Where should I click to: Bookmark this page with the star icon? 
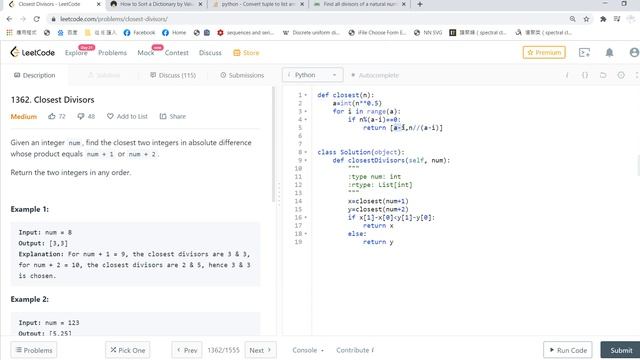587,19
